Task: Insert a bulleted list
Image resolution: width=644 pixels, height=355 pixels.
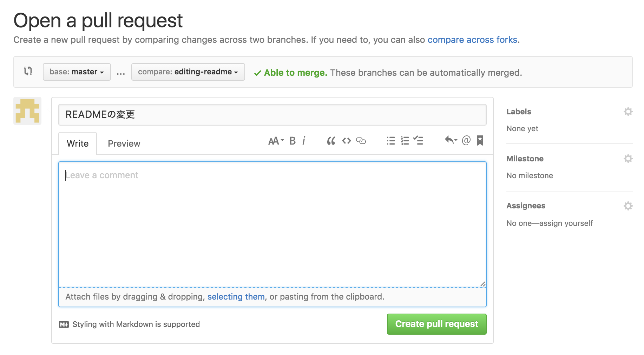Action: (391, 141)
